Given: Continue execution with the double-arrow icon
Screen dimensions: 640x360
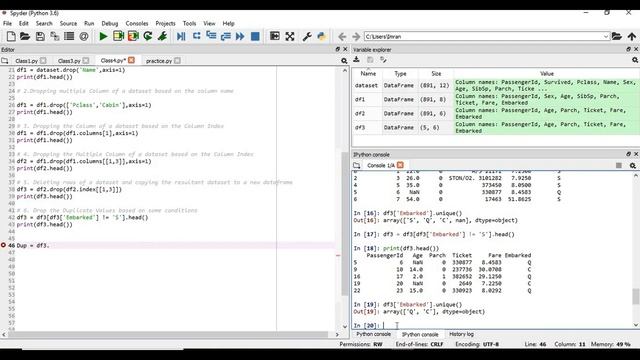Looking at the screenshot, I should click(x=240, y=36).
